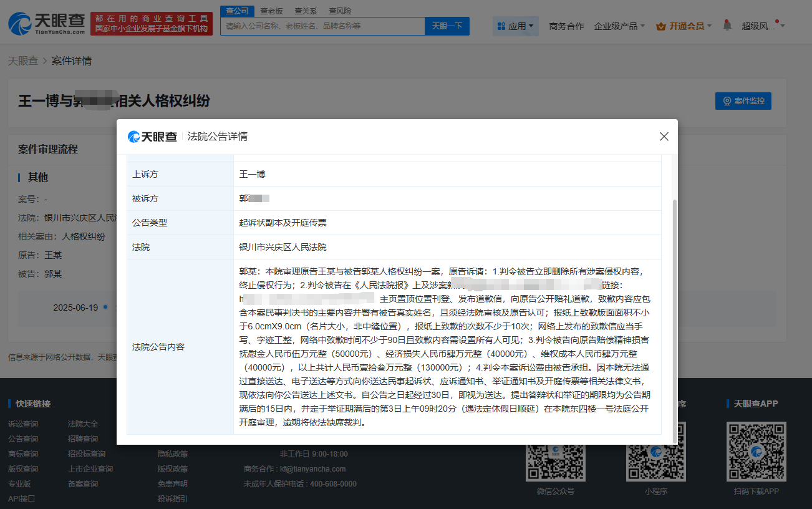Viewport: 812px width, 509px height.
Task: Click the 案件监控 monitor button
Action: coord(743,101)
